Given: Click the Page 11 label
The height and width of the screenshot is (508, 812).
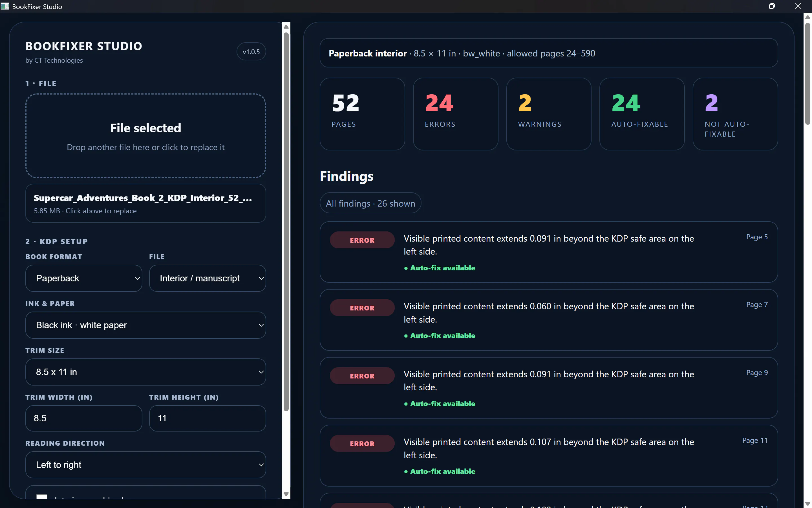Looking at the screenshot, I should (x=754, y=441).
